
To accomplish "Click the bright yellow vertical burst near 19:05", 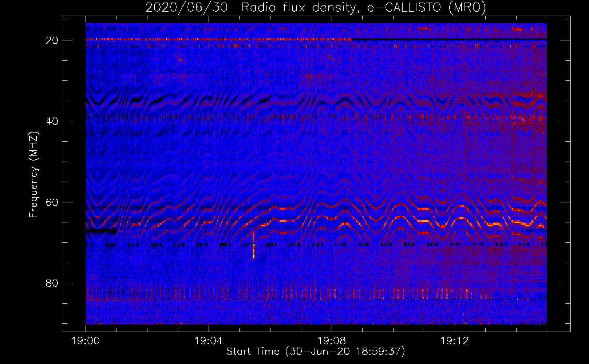I will 253,244.
